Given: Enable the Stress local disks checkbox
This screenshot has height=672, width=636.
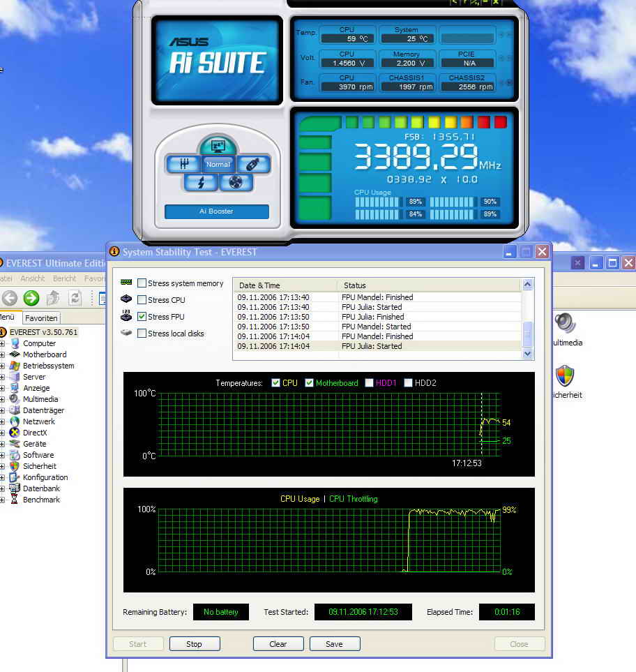Looking at the screenshot, I should 142,334.
